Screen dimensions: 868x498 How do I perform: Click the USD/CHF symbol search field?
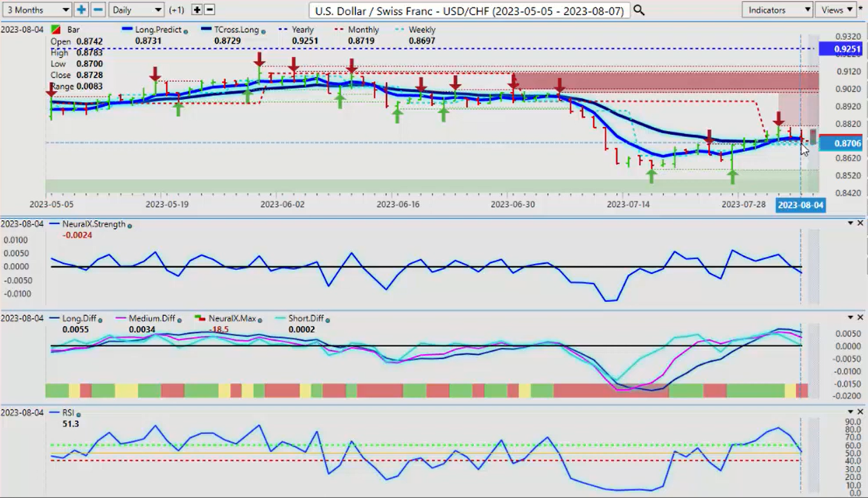point(469,10)
